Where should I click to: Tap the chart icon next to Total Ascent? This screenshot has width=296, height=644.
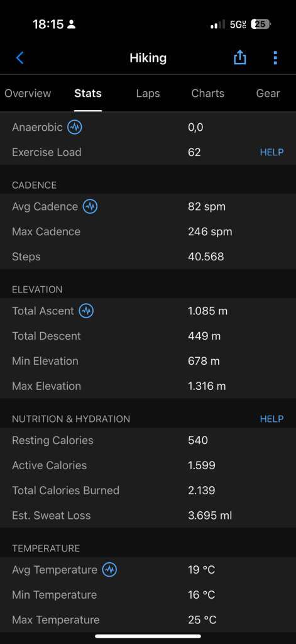pyautogui.click(x=86, y=311)
